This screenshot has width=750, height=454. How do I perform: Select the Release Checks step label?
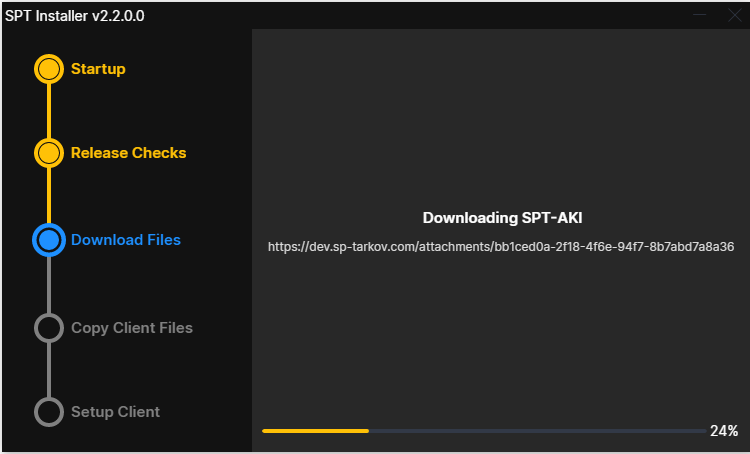pyautogui.click(x=128, y=153)
